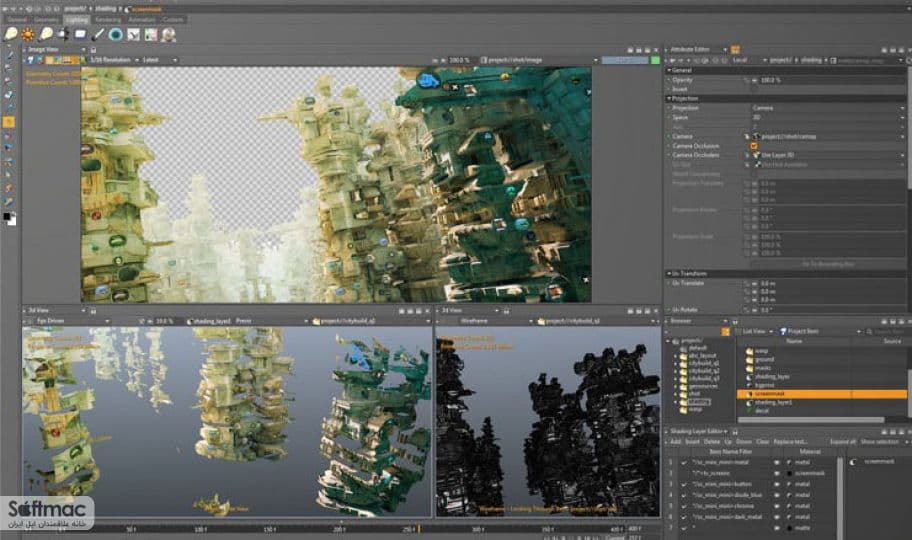Click the teal ring light icon
Image resolution: width=912 pixels, height=540 pixels.
coord(116,35)
